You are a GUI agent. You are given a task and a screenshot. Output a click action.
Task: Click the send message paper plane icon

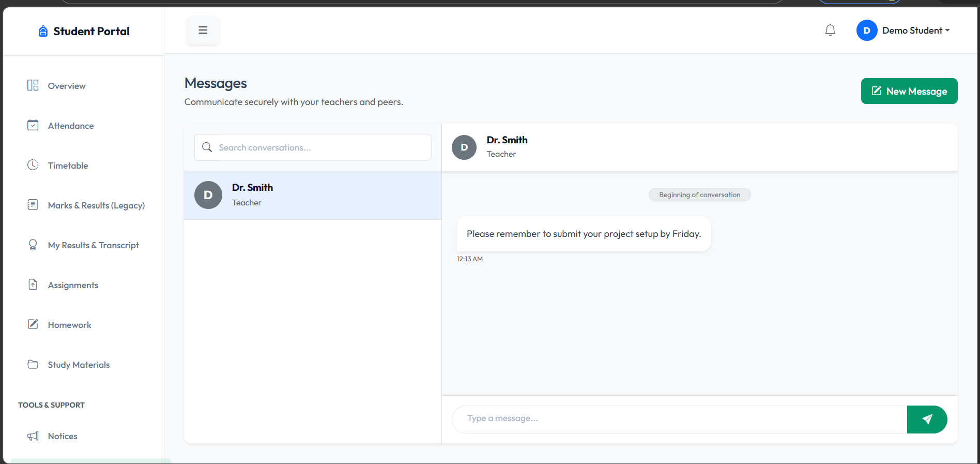927,420
